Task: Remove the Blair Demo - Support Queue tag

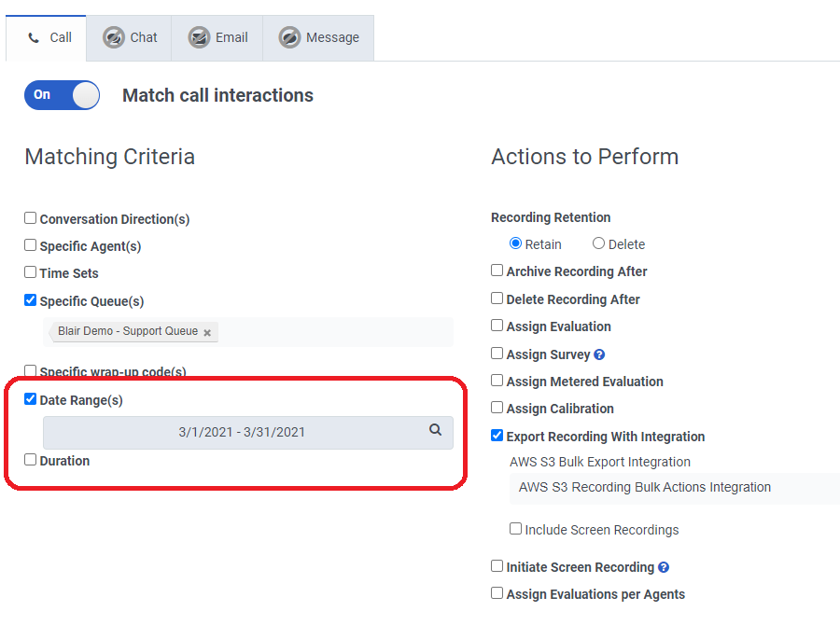Action: pyautogui.click(x=207, y=332)
